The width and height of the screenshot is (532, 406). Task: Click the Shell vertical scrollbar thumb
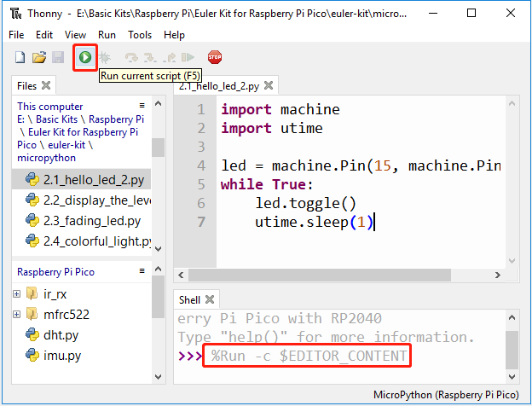tap(512, 350)
